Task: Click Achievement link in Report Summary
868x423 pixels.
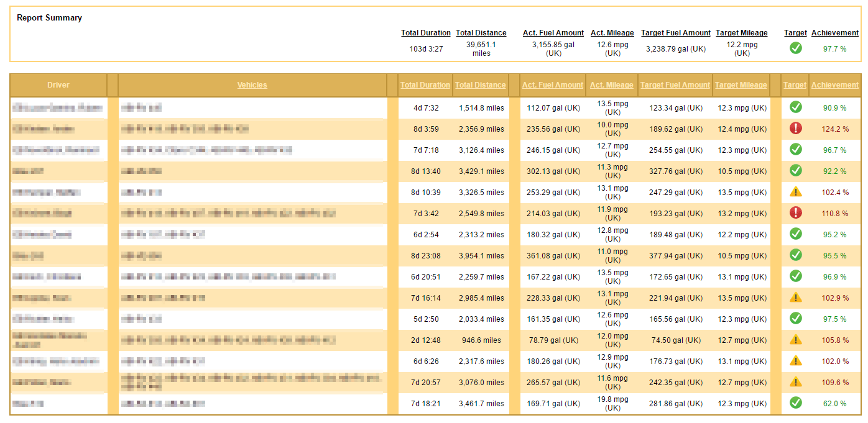Action: pyautogui.click(x=835, y=33)
